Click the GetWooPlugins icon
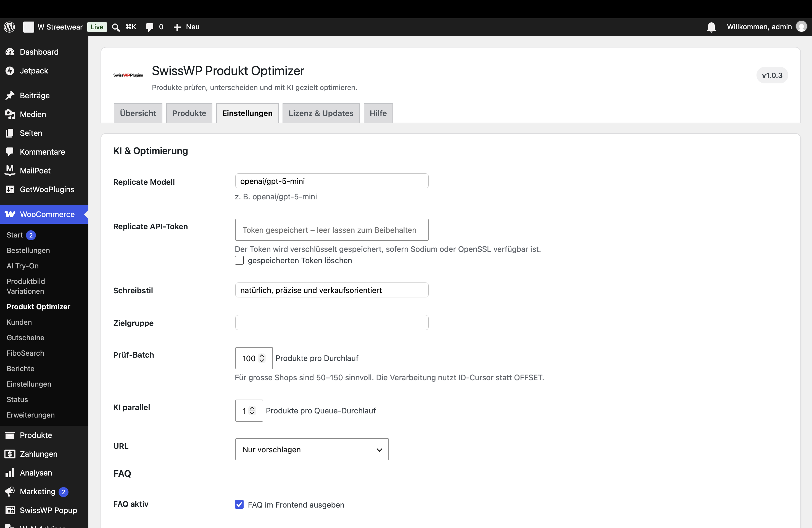This screenshot has width=812, height=528. point(10,189)
